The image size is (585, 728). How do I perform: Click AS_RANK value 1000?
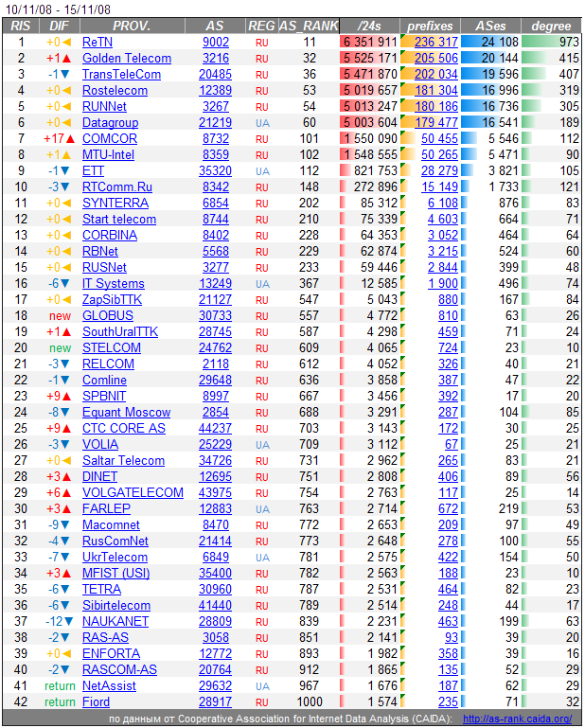click(310, 702)
